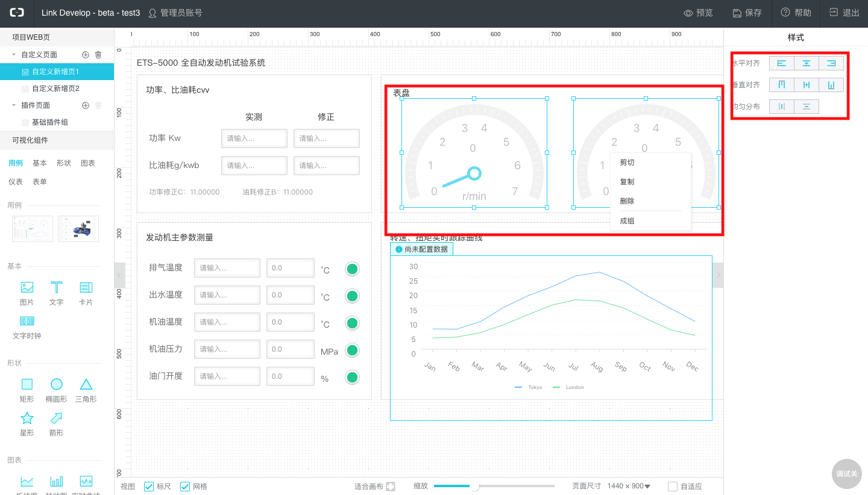Toggle green indicator beside 油门开度
Image resolution: width=868 pixels, height=495 pixels.
pos(352,378)
